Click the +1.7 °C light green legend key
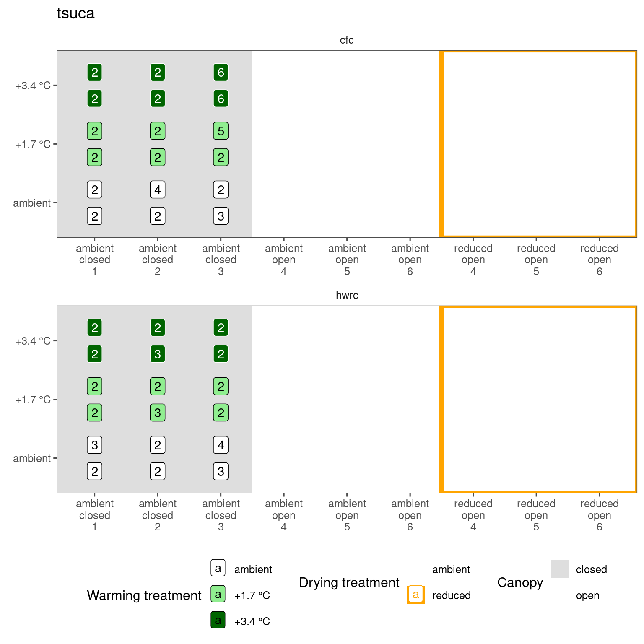 click(x=218, y=594)
